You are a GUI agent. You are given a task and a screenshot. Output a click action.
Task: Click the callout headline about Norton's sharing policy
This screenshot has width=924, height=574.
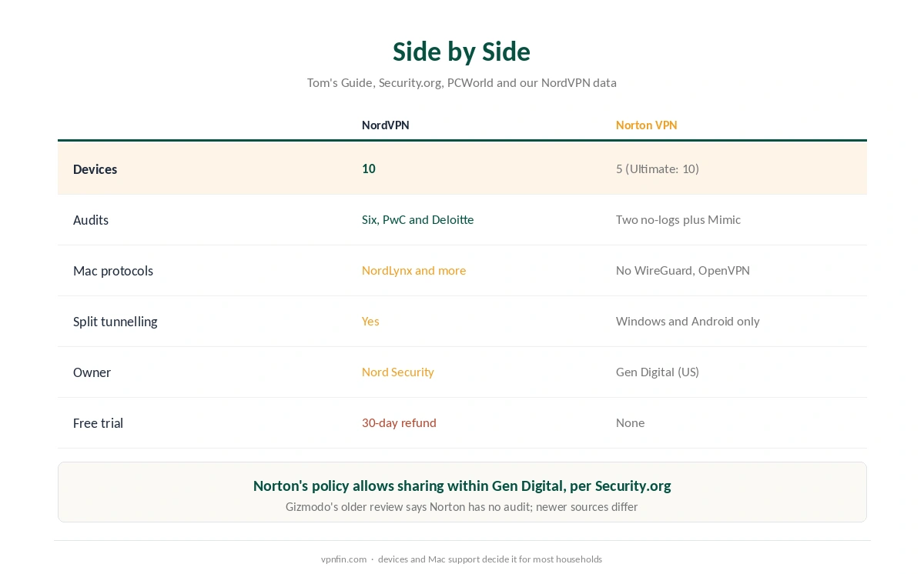point(462,486)
